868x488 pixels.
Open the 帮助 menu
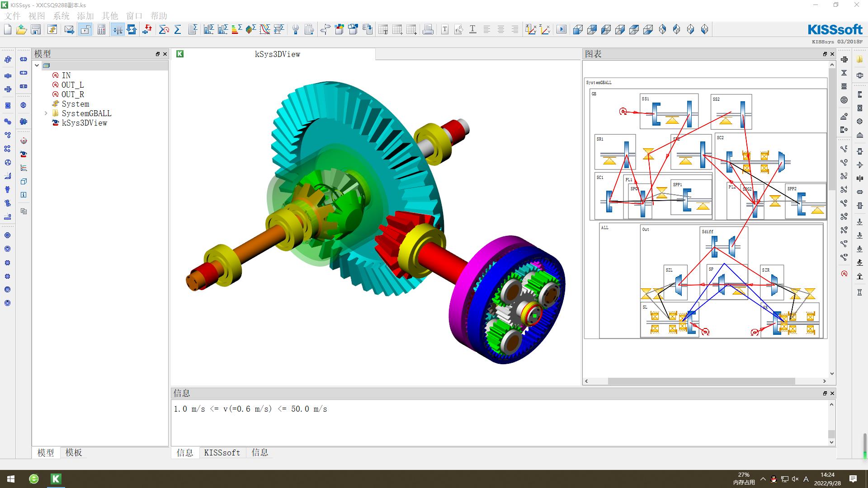pos(159,16)
